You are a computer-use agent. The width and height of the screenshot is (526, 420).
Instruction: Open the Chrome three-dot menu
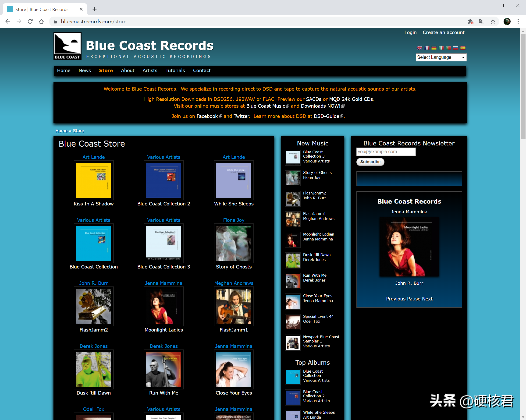pyautogui.click(x=518, y=21)
